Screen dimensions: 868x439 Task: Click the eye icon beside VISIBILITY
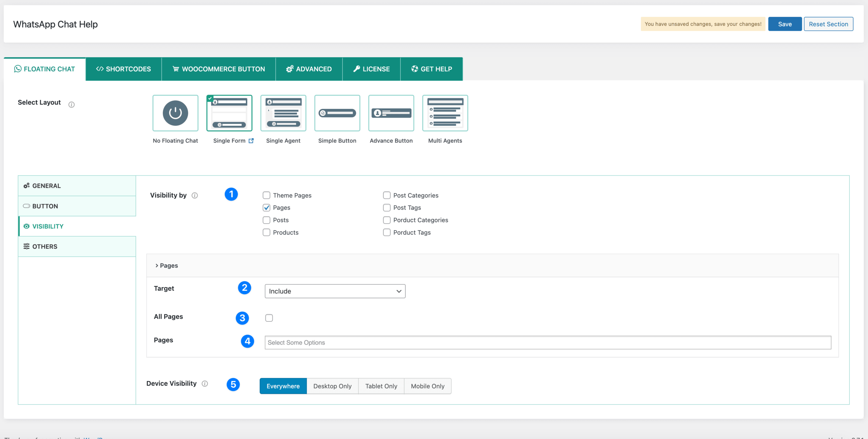[26, 226]
